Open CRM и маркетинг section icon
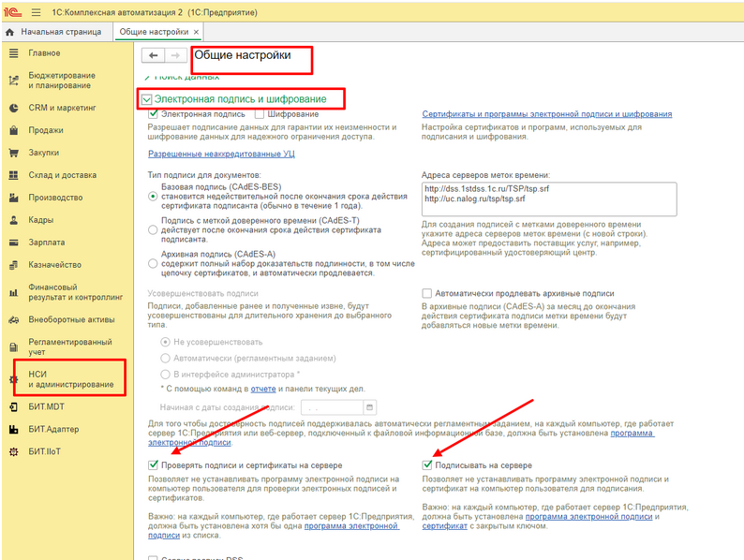The height and width of the screenshot is (560, 744). pos(14,108)
